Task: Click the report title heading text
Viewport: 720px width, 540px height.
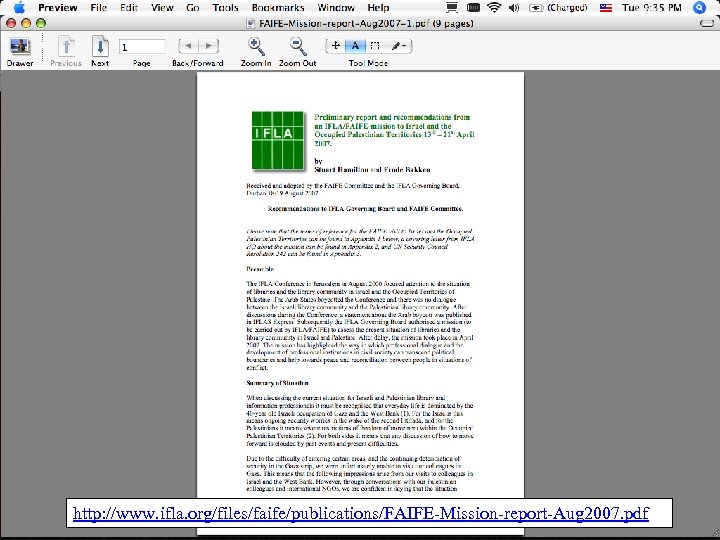Action: [x=394, y=130]
